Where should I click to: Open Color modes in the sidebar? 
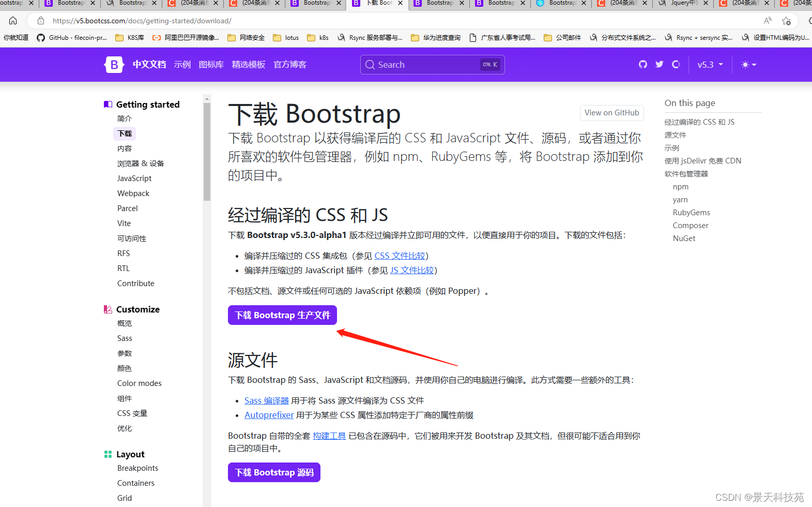point(140,383)
